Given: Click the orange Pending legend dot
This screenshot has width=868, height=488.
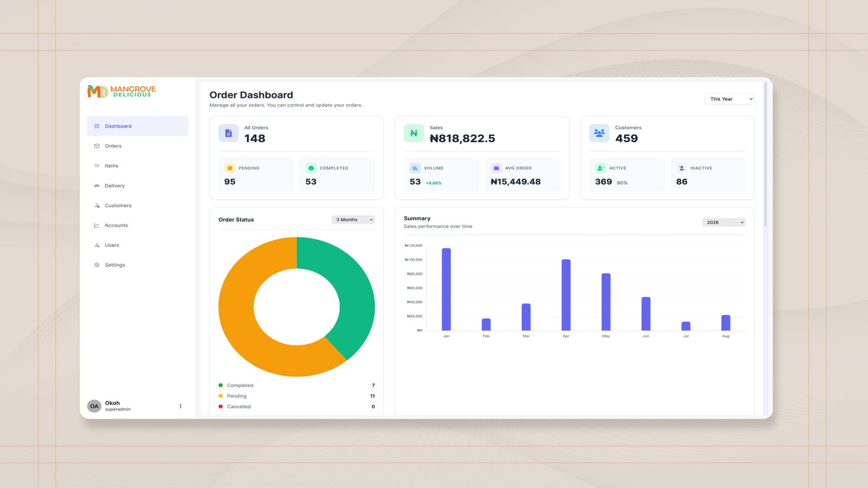Looking at the screenshot, I should [221, 396].
